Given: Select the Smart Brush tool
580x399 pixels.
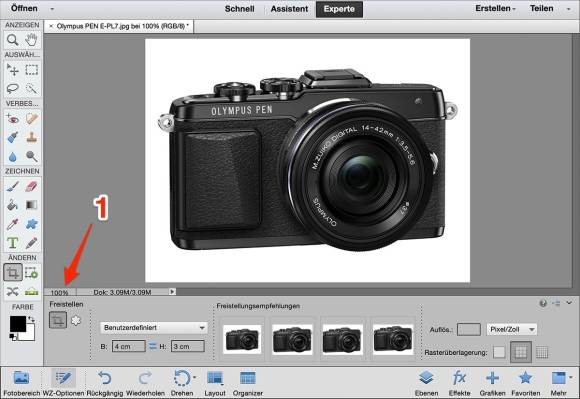Looking at the screenshot, I should point(13,138).
